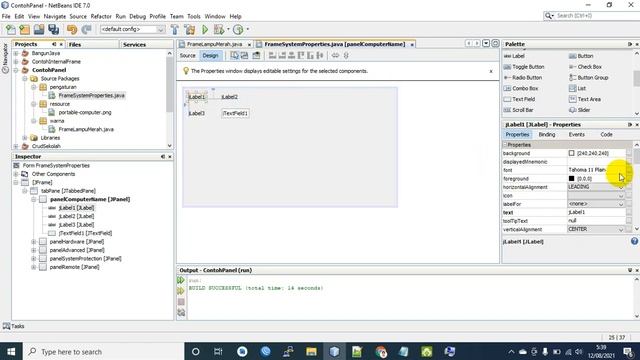Click the help icon in Properties panel

(634, 241)
